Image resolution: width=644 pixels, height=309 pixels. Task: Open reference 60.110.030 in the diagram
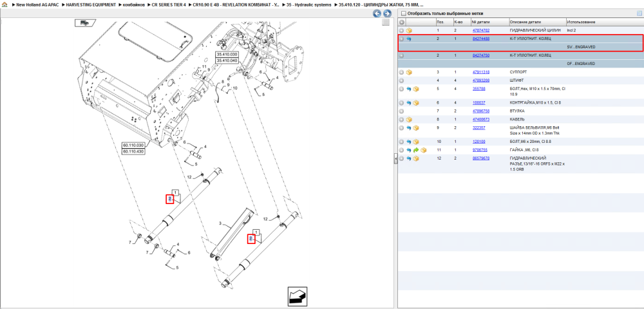pyautogui.click(x=133, y=145)
